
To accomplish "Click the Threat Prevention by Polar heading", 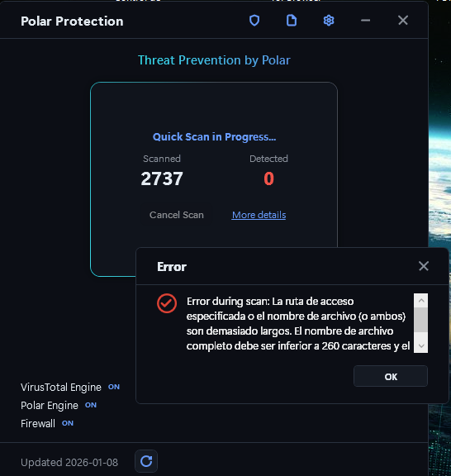I will pos(214,60).
